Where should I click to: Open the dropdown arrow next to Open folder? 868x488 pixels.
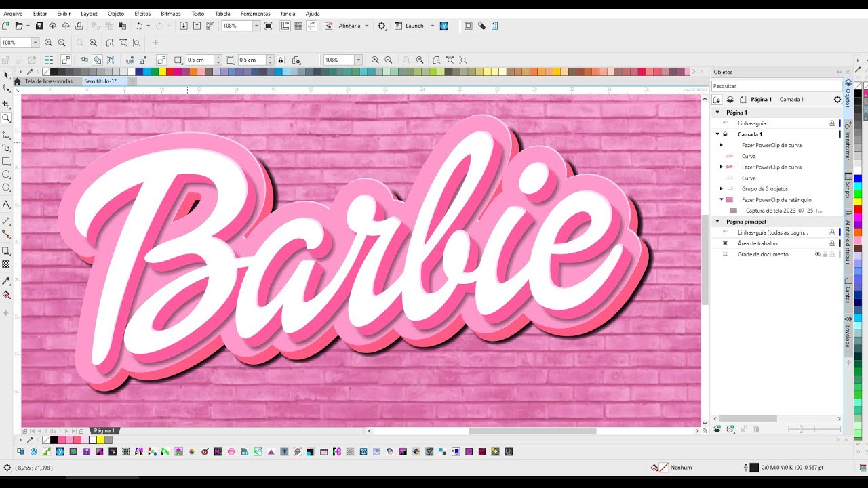click(x=28, y=26)
